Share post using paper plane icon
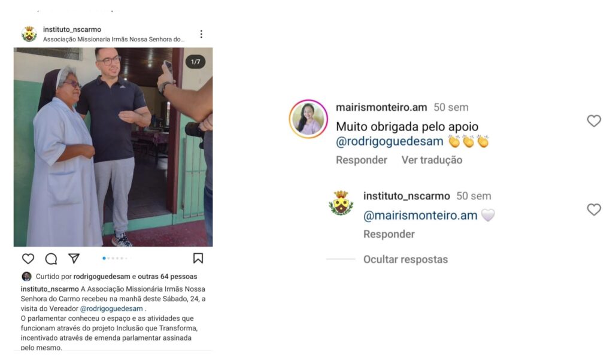This screenshot has height=364, width=613. (74, 258)
